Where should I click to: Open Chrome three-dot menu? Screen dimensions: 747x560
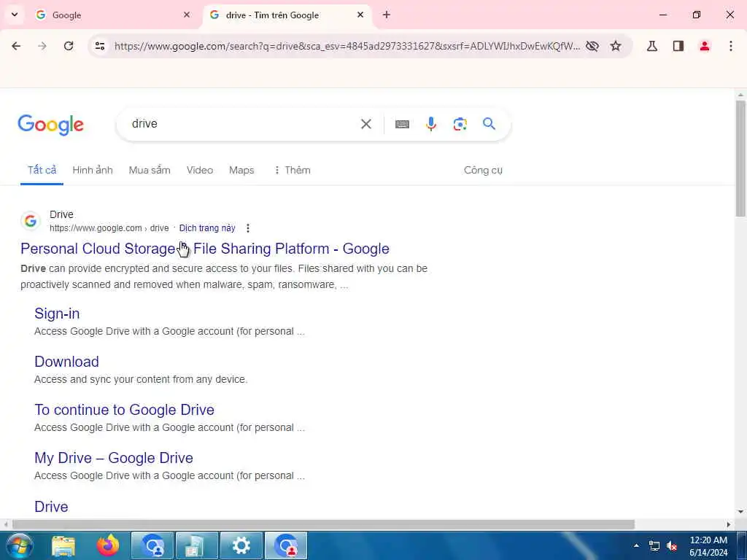pos(731,46)
